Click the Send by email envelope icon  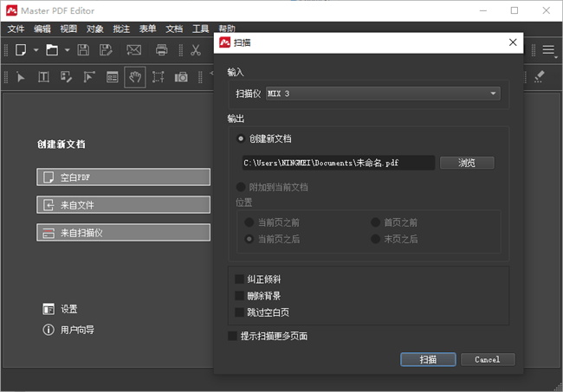[134, 50]
